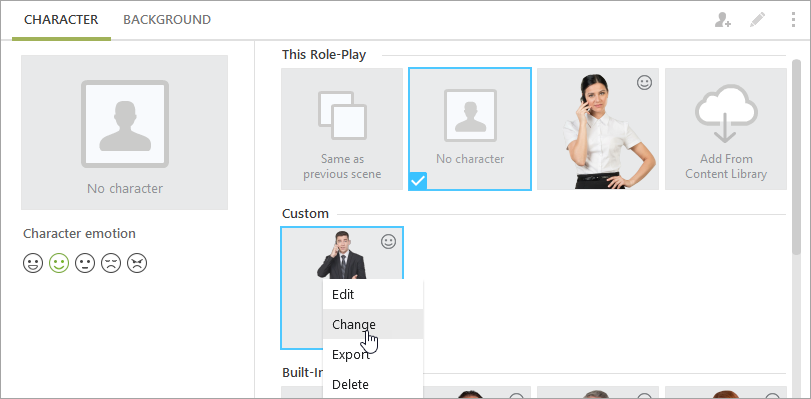The width and height of the screenshot is (811, 399).
Task: Select the green smiling face emotion
Action: (x=59, y=263)
